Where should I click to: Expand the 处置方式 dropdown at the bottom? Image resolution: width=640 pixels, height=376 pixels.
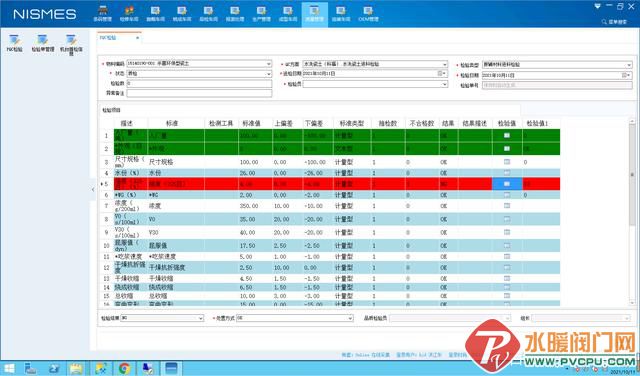(350, 318)
